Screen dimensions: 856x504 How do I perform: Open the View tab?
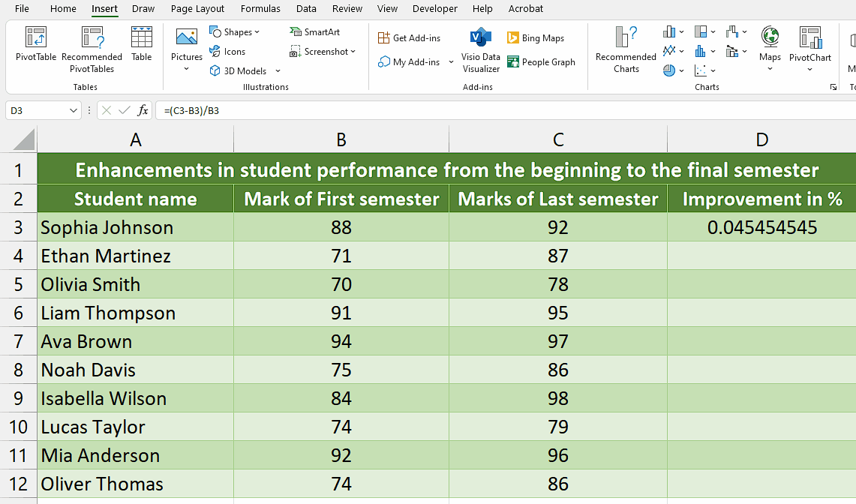click(387, 9)
